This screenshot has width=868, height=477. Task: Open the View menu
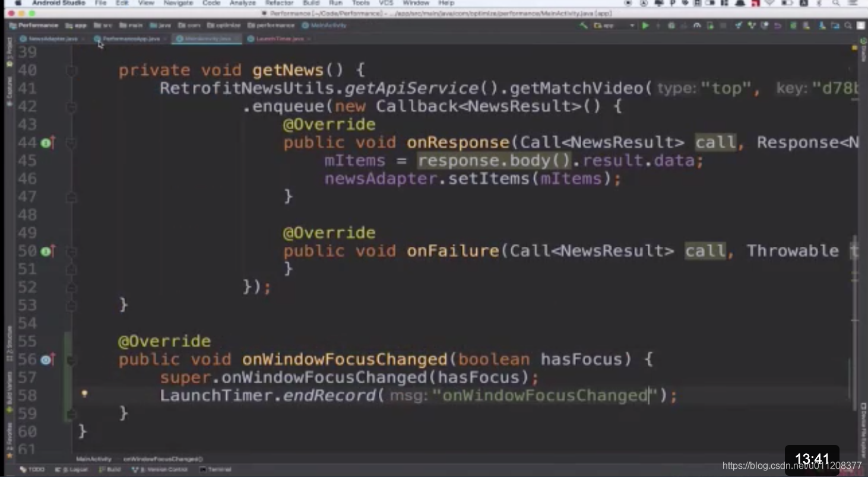click(145, 3)
